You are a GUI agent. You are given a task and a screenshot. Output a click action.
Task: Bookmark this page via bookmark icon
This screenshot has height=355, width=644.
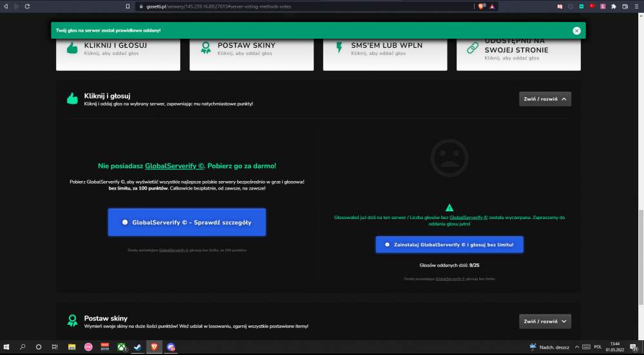128,6
